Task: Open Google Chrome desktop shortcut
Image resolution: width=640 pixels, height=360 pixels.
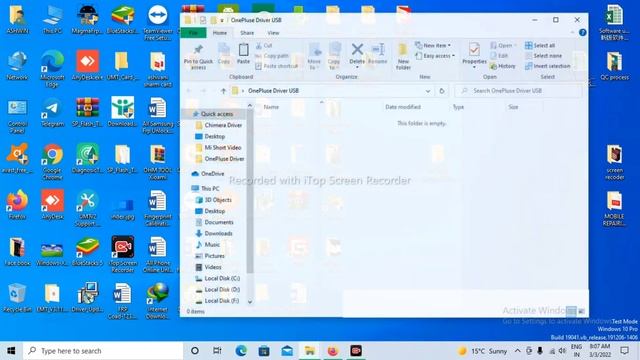Action: pos(52,162)
